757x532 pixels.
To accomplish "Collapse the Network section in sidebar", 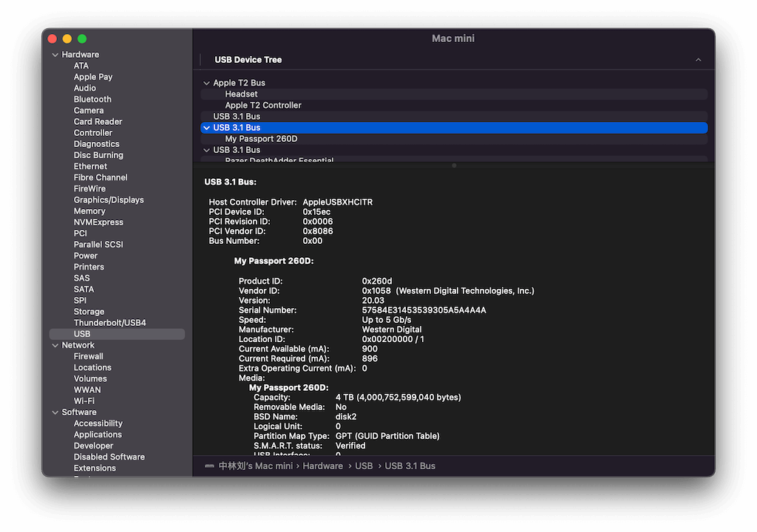I will [x=55, y=345].
